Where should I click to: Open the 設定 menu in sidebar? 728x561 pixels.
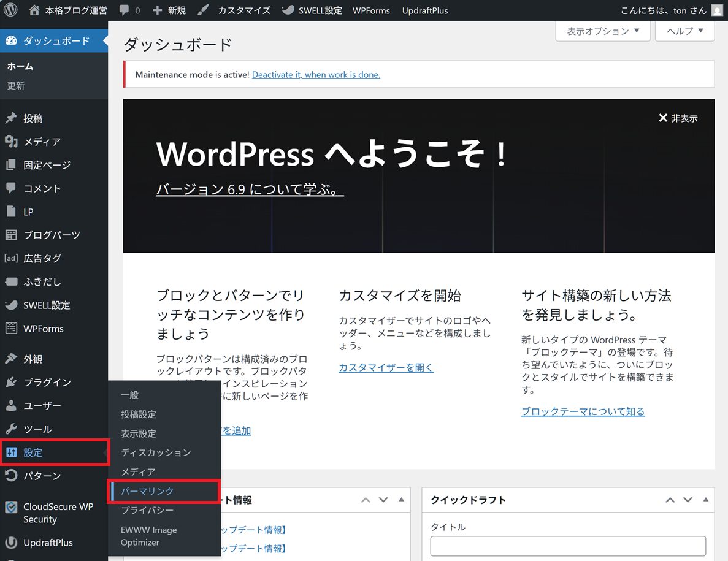tap(33, 452)
